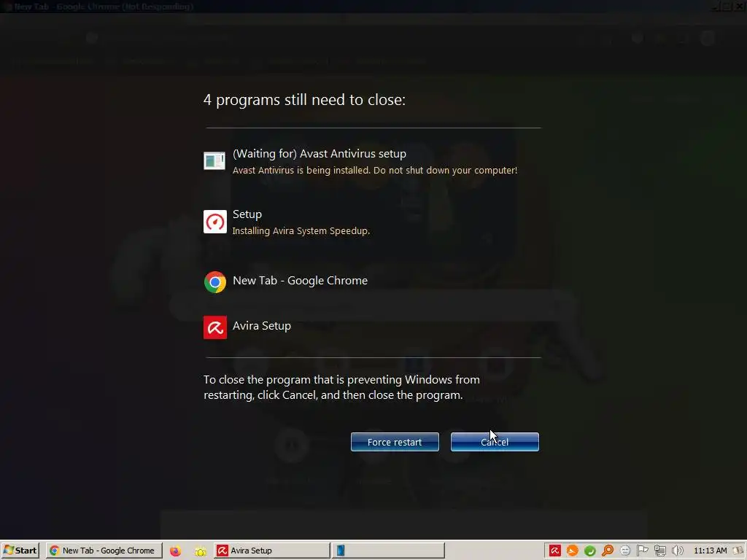Switch to Avira Setup taskbar button
Image resolution: width=747 pixels, height=560 pixels.
271,551
